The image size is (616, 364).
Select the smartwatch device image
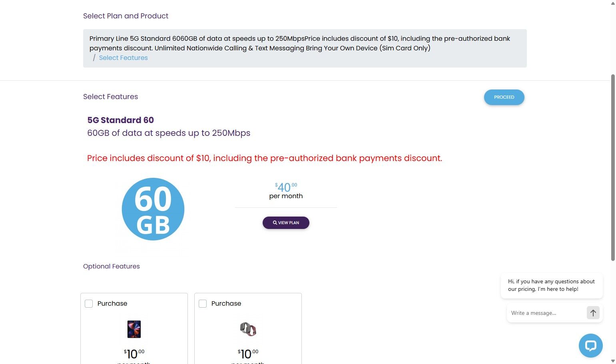[248, 329]
